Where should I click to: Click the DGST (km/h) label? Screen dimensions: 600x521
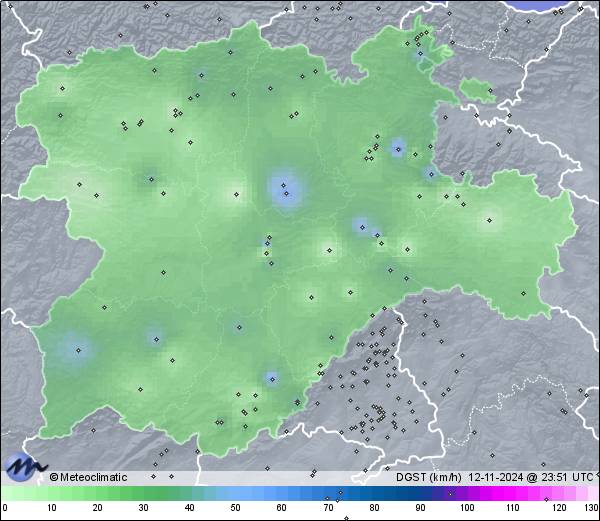(x=429, y=477)
